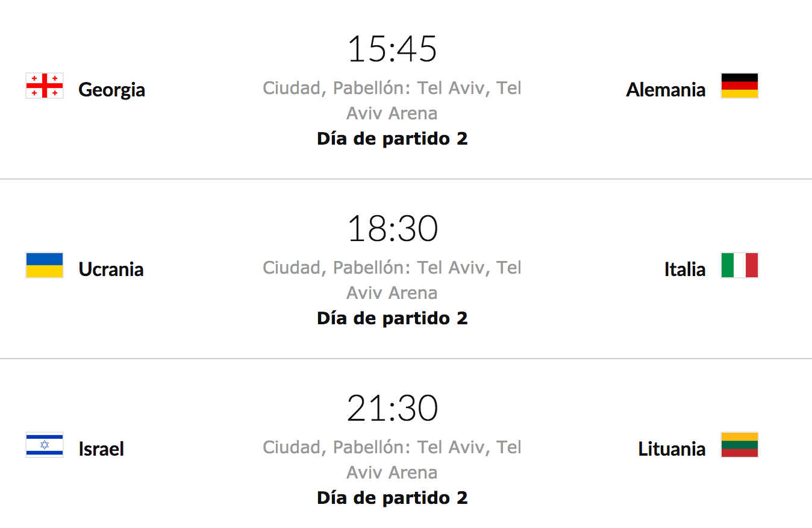Viewport: 812px width, 528px height.
Task: Open the Israel team page
Action: 101,449
